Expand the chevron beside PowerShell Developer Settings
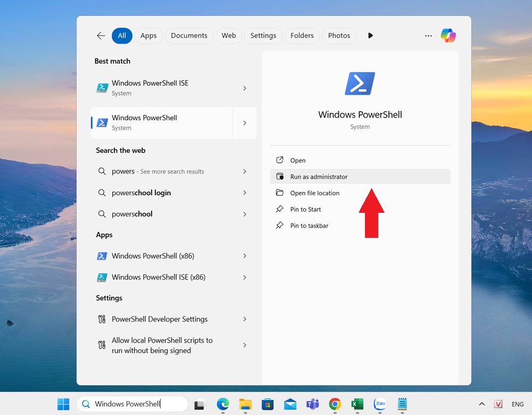Image resolution: width=532 pixels, height=415 pixels. tap(245, 319)
